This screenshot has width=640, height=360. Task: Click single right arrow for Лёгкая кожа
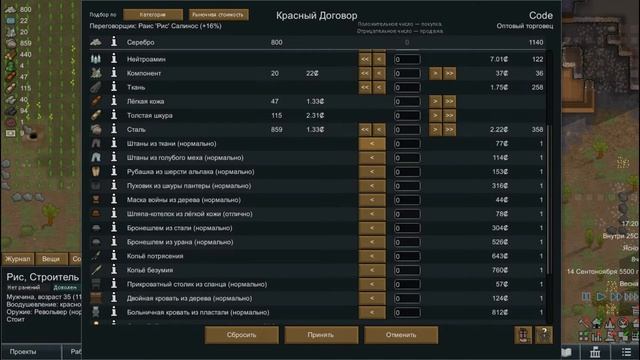point(435,102)
